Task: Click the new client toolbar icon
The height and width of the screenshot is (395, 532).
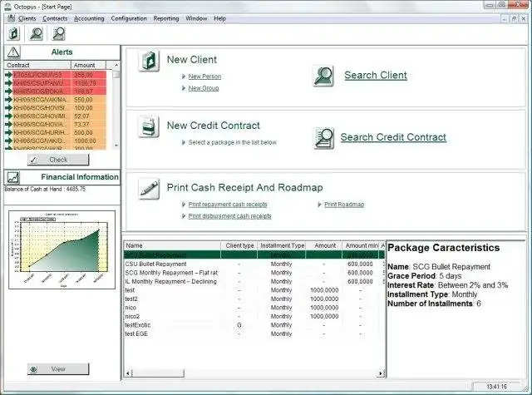Action: pyautogui.click(x=14, y=33)
